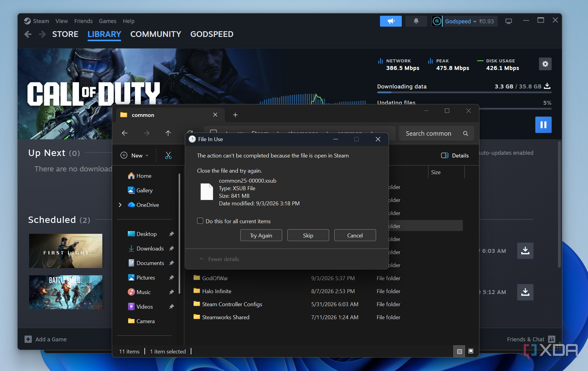Open the Godspeed account dropdown
This screenshot has height=371, width=588.
point(460,21)
